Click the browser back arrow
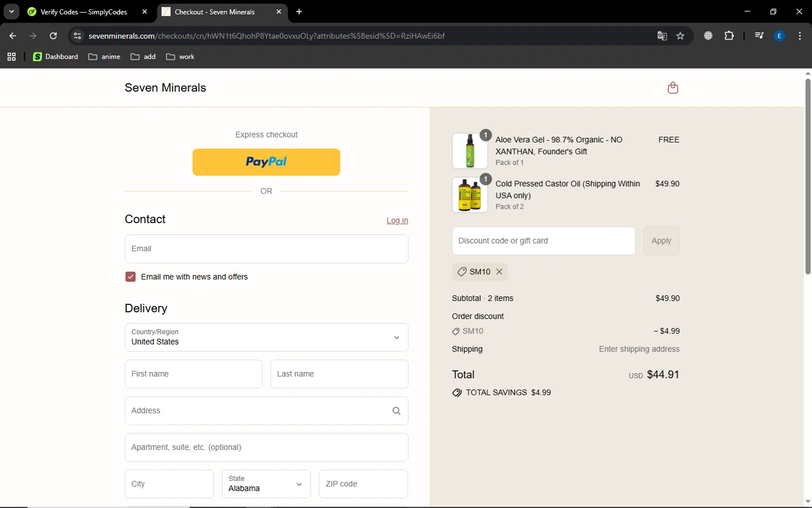The height and width of the screenshot is (508, 812). tap(12, 36)
